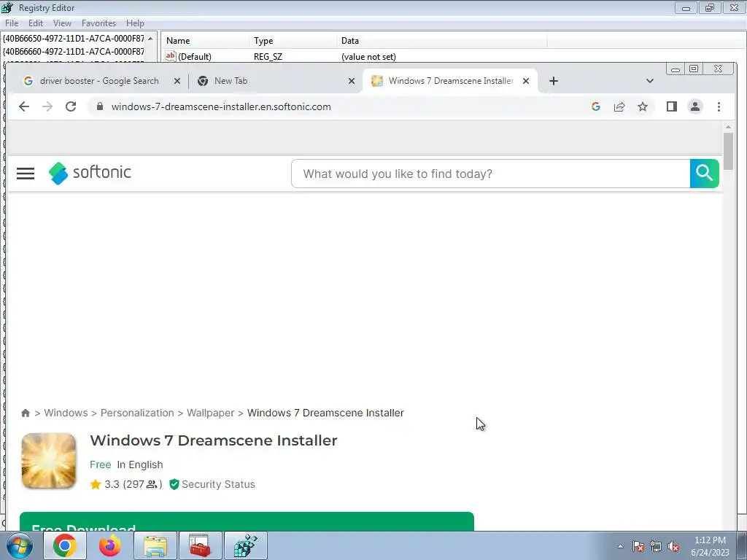Open the Personalization breadcrumb link
This screenshot has height=560, width=747.
coord(137,413)
